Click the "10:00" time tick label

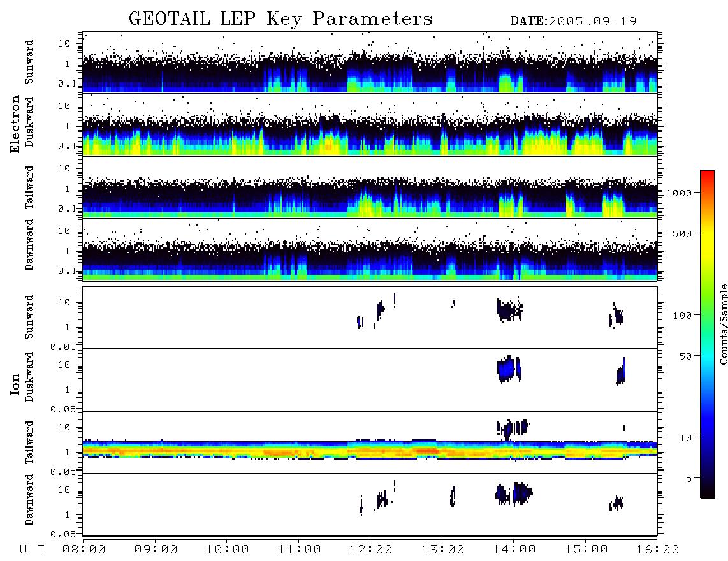pyautogui.click(x=228, y=550)
